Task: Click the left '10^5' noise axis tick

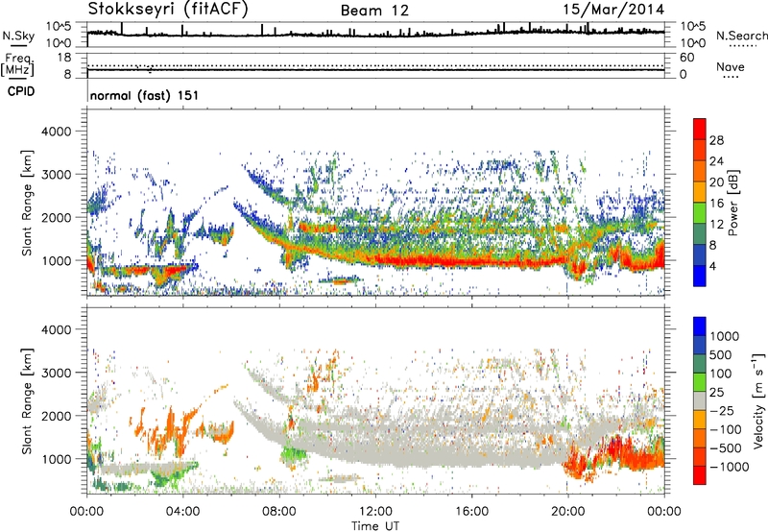Action: click(59, 26)
